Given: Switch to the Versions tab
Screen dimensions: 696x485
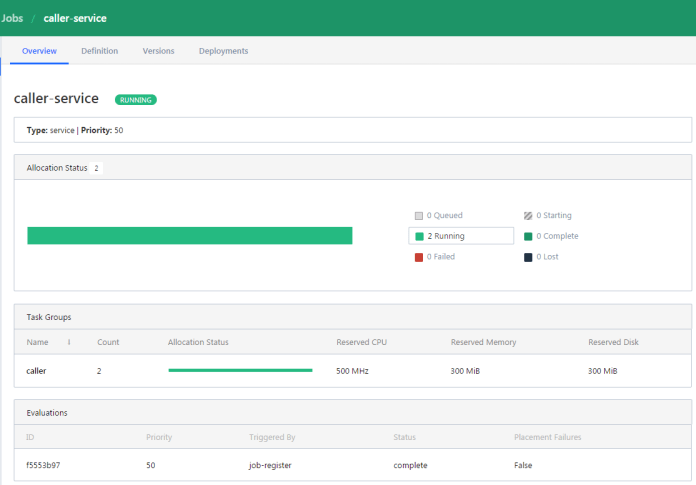Looking at the screenshot, I should coord(158,51).
